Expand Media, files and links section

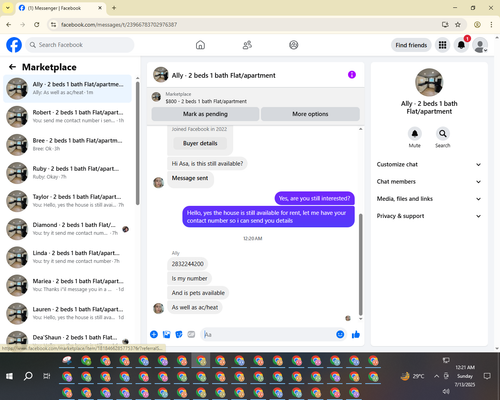click(429, 199)
